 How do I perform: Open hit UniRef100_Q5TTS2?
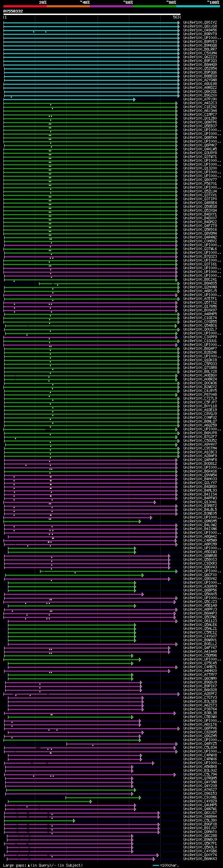200,302
